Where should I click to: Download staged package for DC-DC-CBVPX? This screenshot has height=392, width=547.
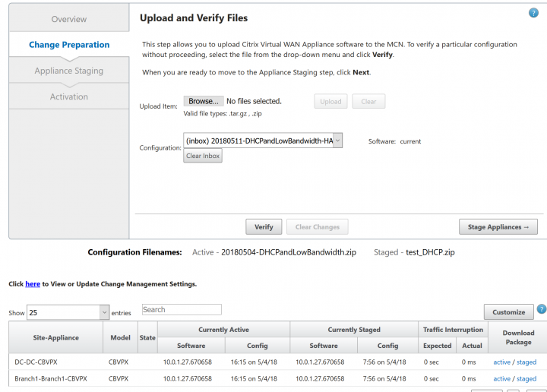point(526,362)
